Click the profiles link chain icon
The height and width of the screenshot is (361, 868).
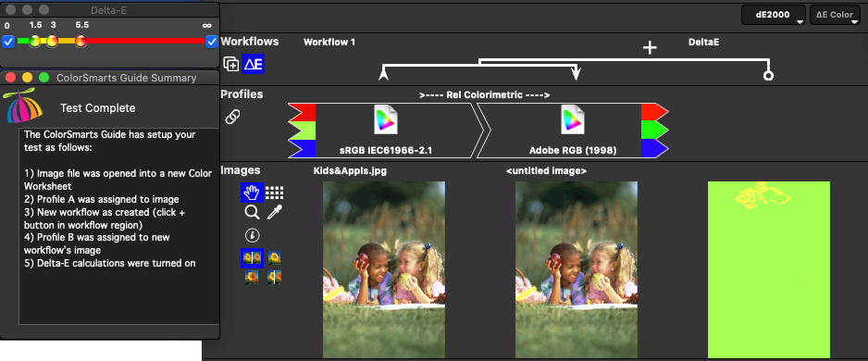click(x=232, y=117)
